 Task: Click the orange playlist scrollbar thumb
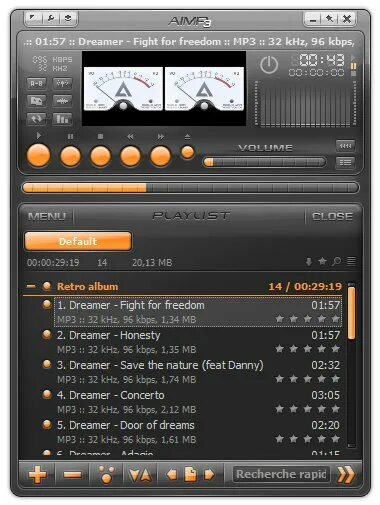pos(351,313)
